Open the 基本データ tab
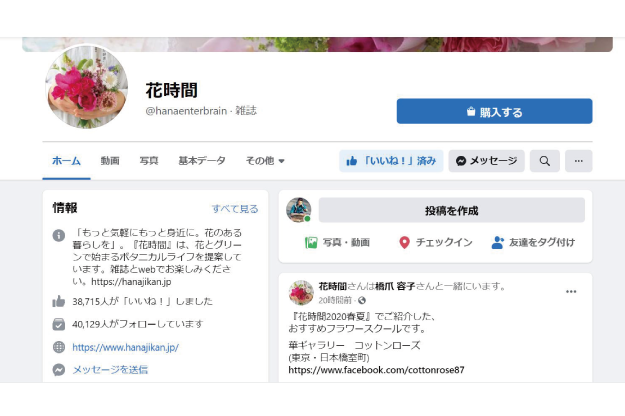 [x=202, y=161]
